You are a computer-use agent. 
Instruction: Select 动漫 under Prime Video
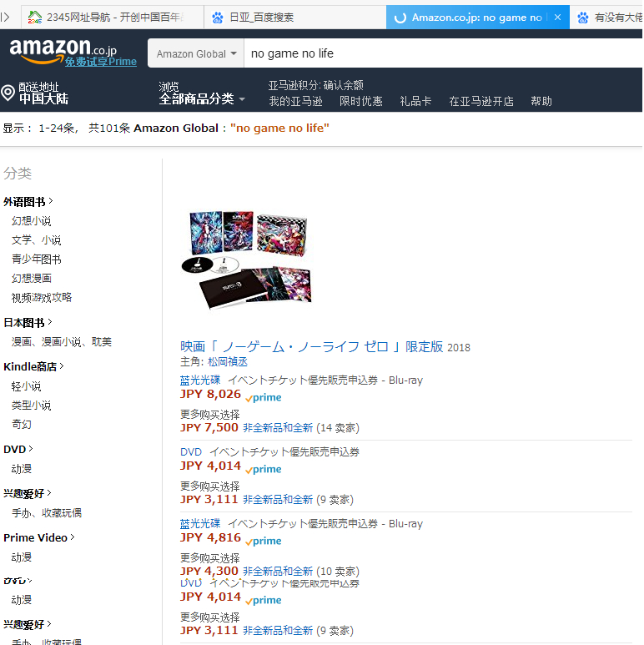tap(22, 557)
